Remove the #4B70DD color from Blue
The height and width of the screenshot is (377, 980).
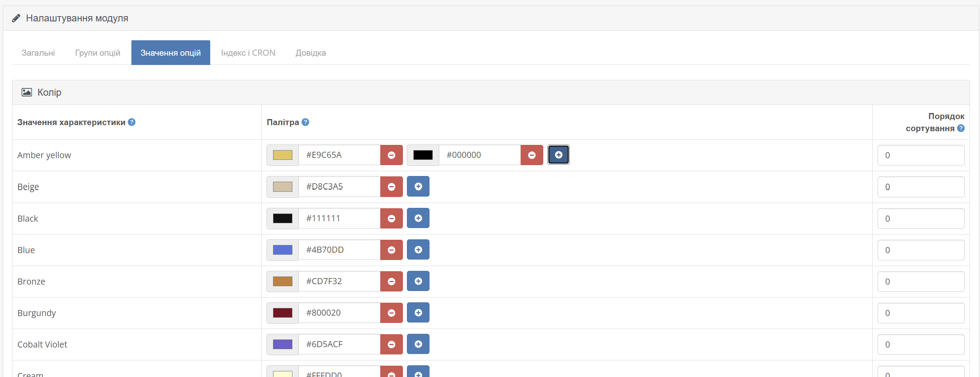[x=391, y=250]
